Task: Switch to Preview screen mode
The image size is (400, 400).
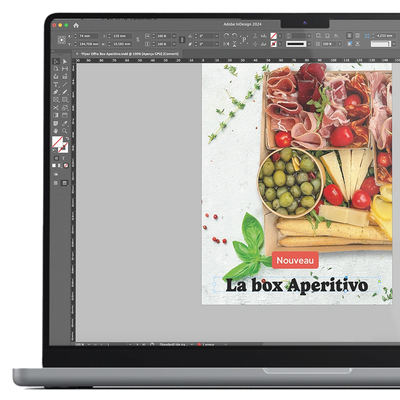Action: point(65,183)
